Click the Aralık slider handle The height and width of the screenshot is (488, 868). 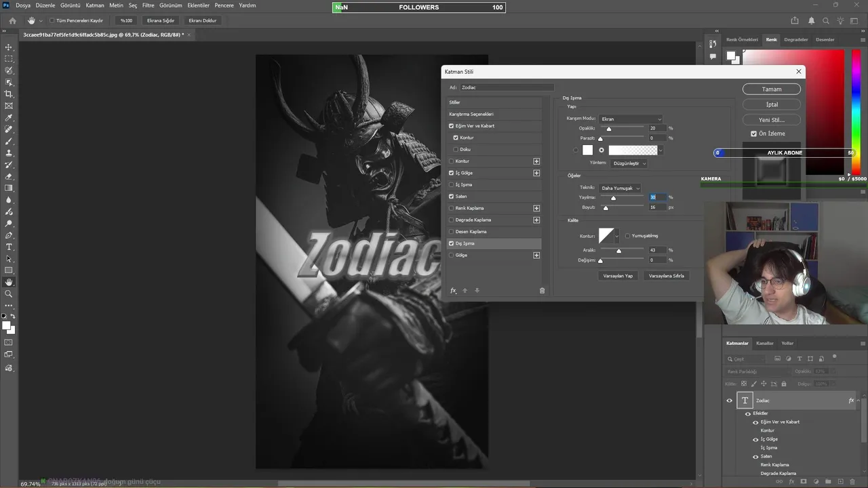click(x=618, y=251)
